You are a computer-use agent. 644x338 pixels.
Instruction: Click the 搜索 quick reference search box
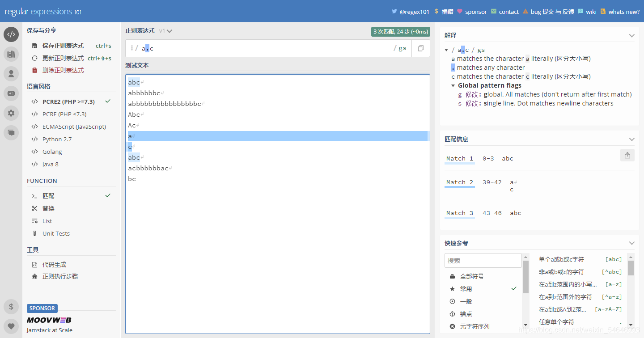(483, 260)
